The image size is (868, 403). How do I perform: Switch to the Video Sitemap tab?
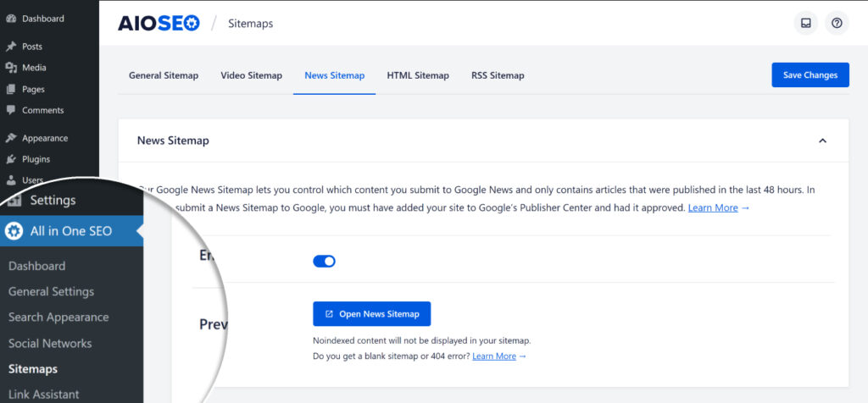(251, 75)
